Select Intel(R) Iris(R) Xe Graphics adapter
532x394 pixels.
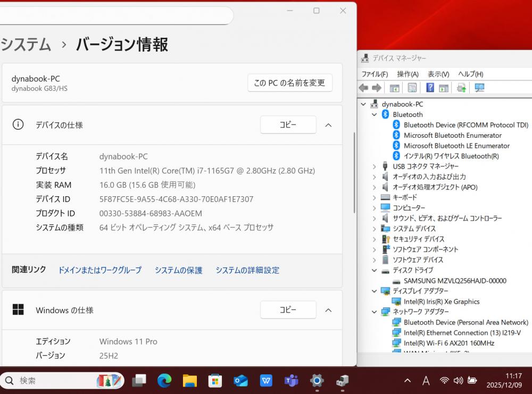click(x=442, y=301)
